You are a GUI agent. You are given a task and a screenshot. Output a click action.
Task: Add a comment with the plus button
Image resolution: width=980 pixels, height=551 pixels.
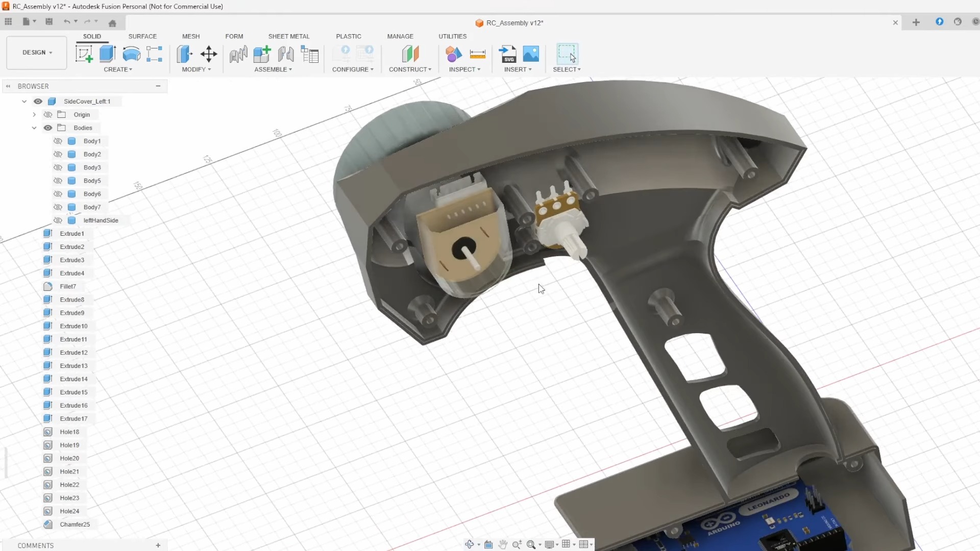click(x=158, y=545)
